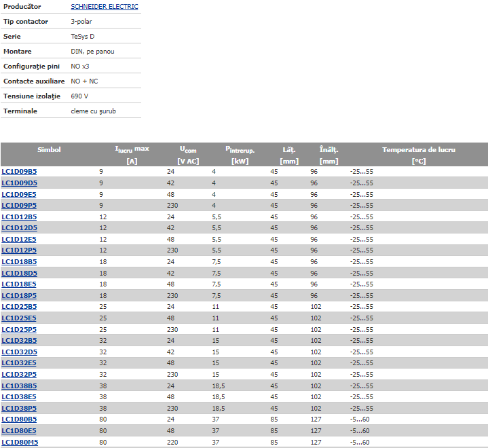This screenshot has height=448, width=488.
Task: Click the -5...60 temperature in LC1D80B5 row
Action: (360, 419)
